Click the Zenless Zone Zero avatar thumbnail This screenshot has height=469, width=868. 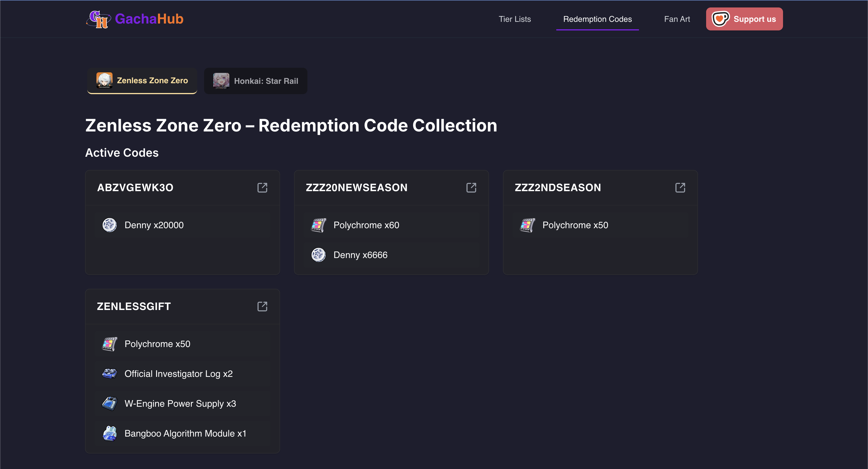pyautogui.click(x=104, y=81)
